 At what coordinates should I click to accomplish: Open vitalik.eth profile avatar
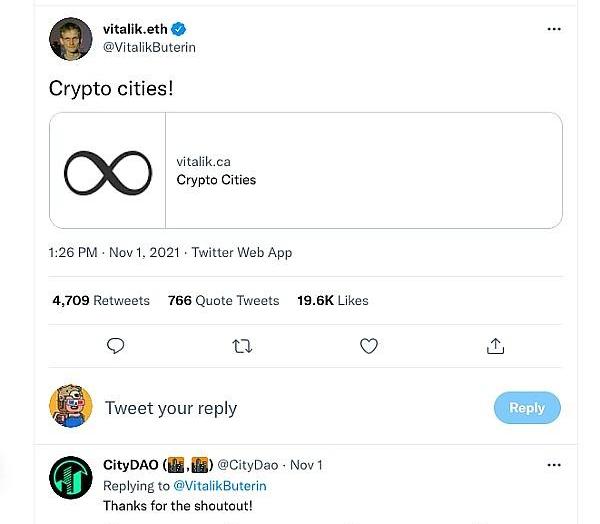[71, 38]
